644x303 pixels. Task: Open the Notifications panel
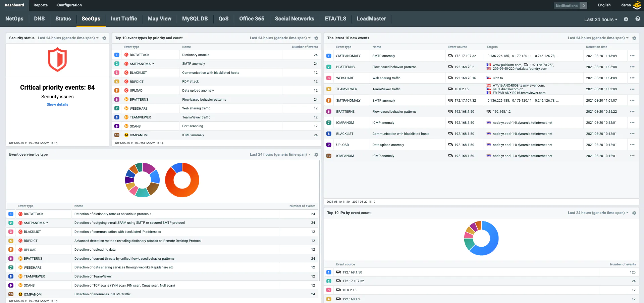[x=570, y=5]
